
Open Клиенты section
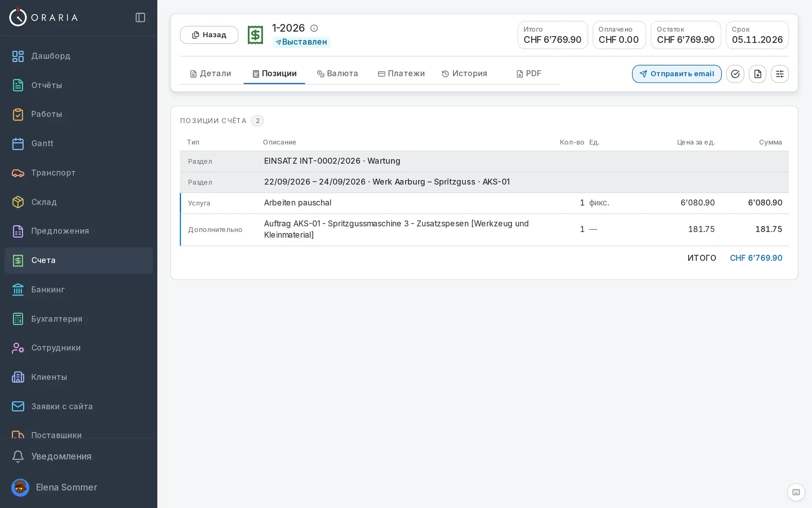tap(79, 377)
